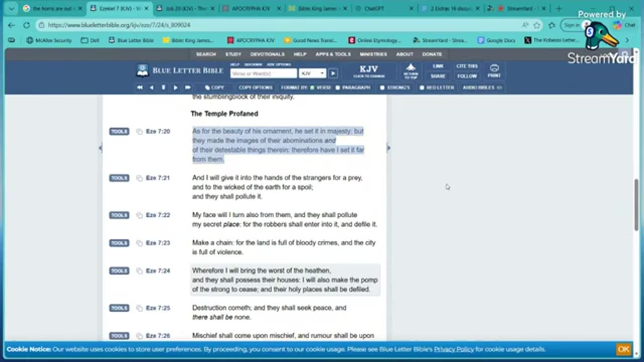Select the Verse format option

321,87
